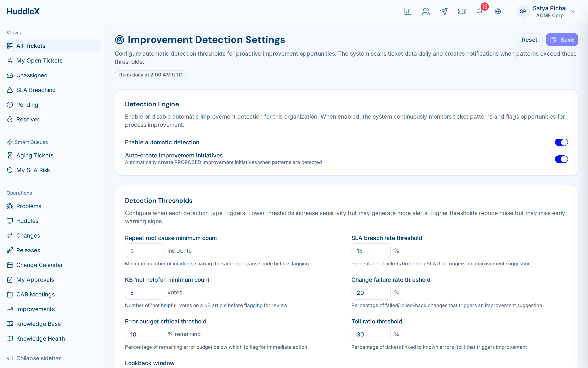The height and width of the screenshot is (368, 588).
Task: Click the My Approvals clipboard icon
Action: (10, 280)
